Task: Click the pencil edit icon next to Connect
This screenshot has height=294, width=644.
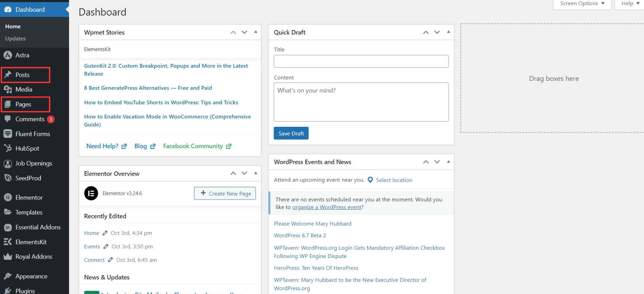Action: pyautogui.click(x=110, y=260)
